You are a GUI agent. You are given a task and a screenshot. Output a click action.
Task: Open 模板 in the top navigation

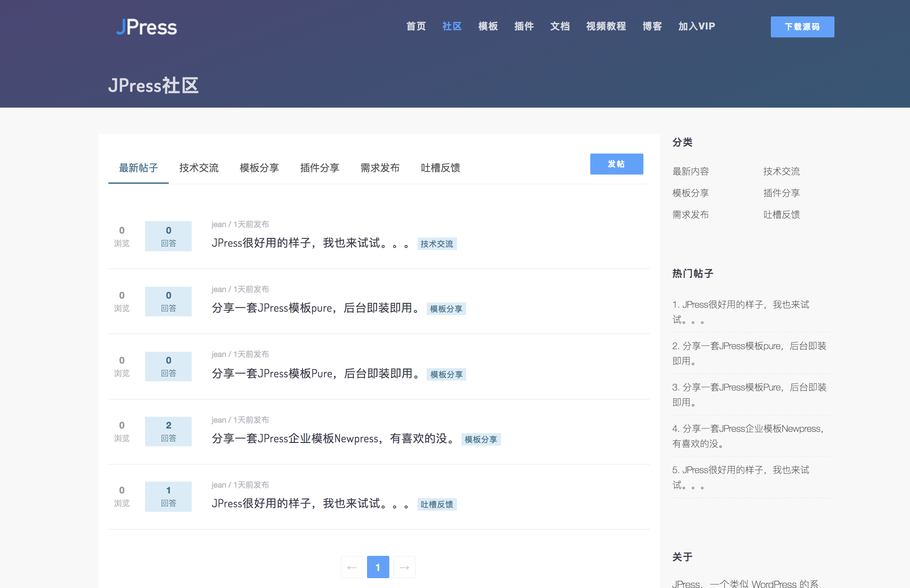(x=488, y=26)
